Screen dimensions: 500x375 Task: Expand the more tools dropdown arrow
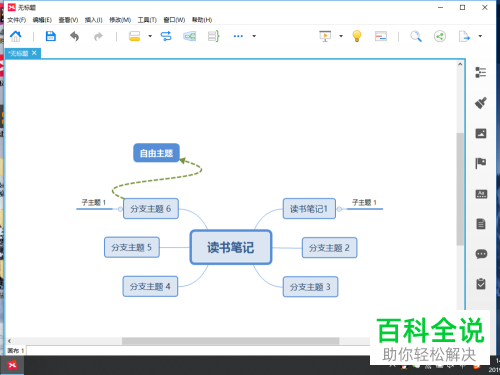coord(254,36)
